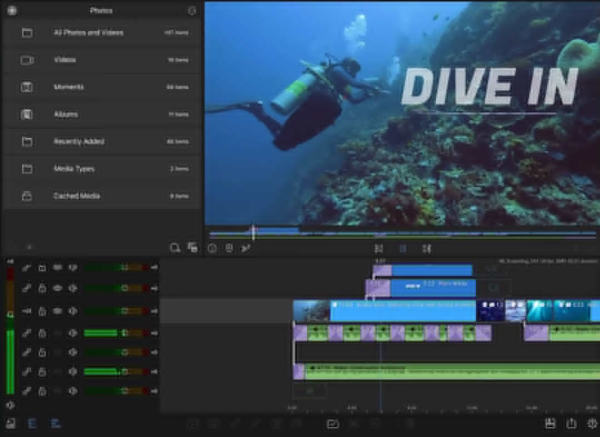Click the export share icon
This screenshot has height=437, width=600.
[x=571, y=423]
